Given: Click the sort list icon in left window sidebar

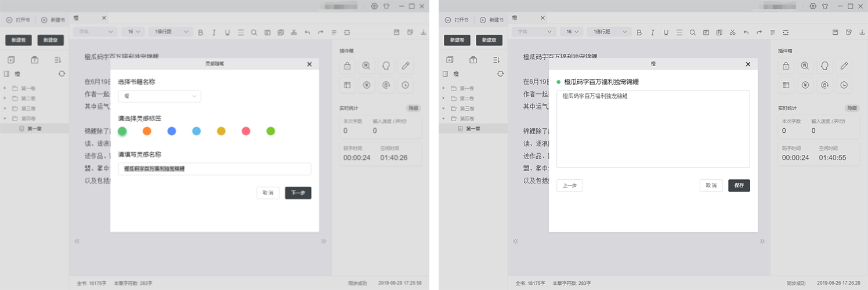Looking at the screenshot, I should (57, 59).
